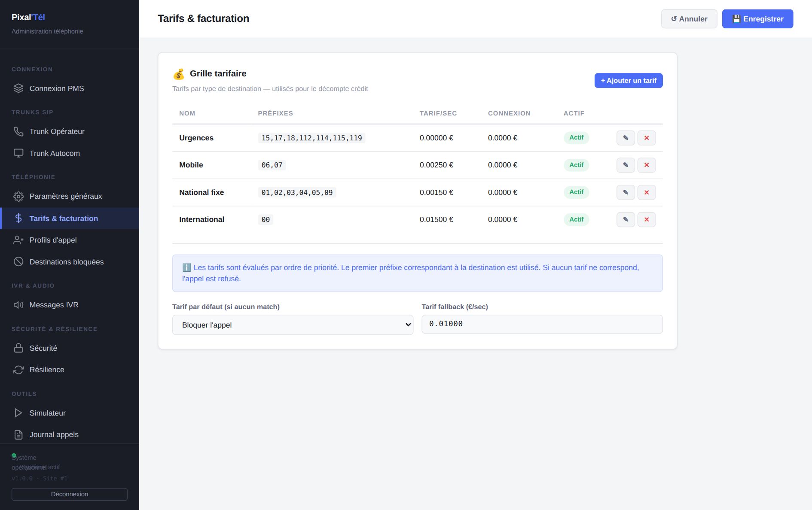This screenshot has height=510, width=812.
Task: Open the Tarif par défaut dropdown
Action: pos(293,325)
